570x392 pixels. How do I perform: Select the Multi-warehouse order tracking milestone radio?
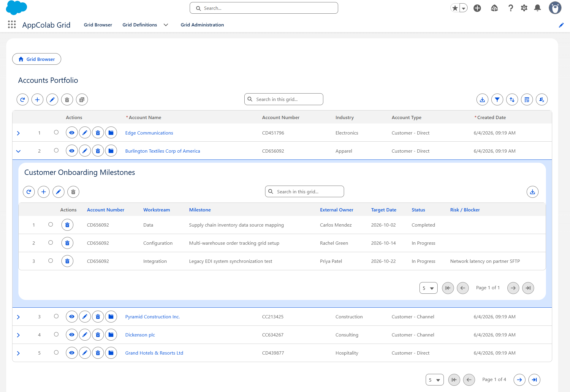pyautogui.click(x=51, y=243)
